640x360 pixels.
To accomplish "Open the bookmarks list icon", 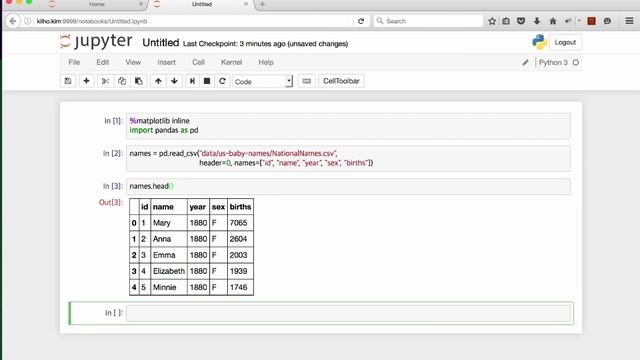I will click(x=506, y=21).
